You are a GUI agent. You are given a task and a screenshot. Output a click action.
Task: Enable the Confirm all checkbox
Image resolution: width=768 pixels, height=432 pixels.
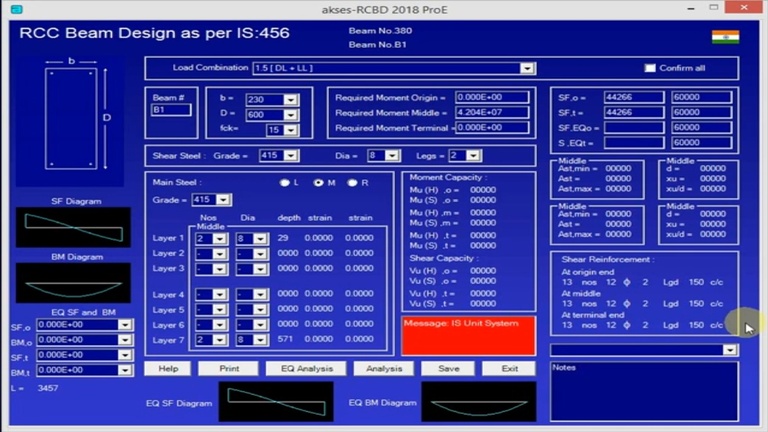coord(650,68)
